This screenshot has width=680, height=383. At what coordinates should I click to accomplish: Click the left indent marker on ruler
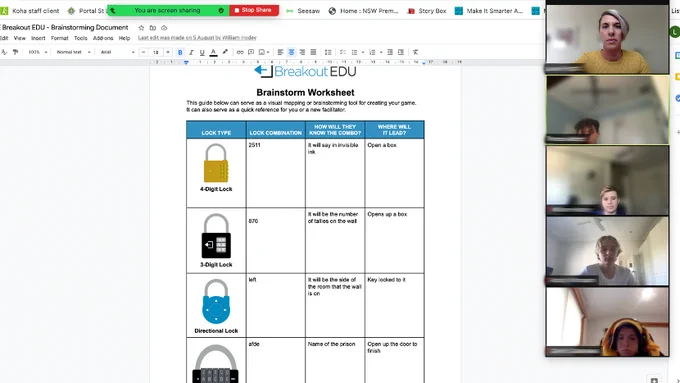(186, 63)
